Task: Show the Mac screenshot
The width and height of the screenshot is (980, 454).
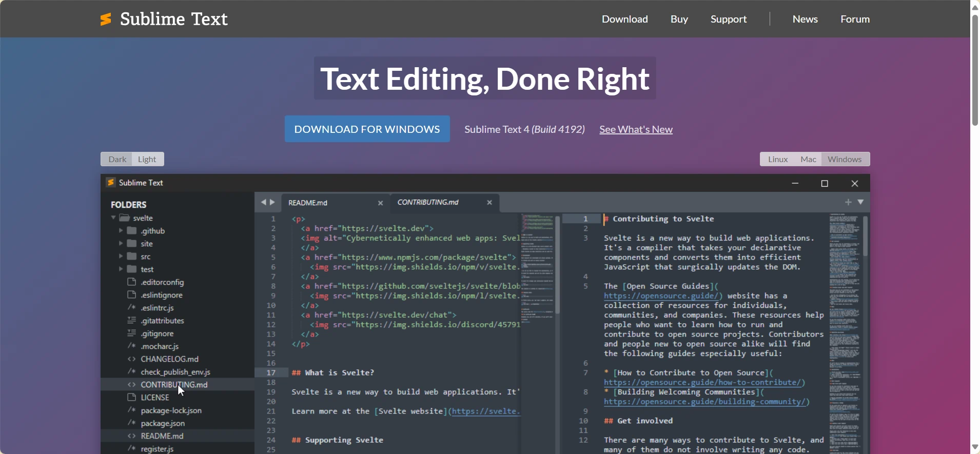Action: pos(808,159)
